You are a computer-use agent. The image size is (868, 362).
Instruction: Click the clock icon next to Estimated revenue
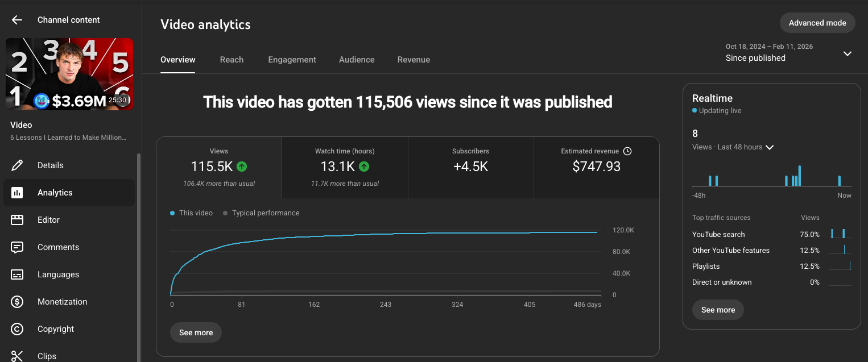[x=627, y=151]
